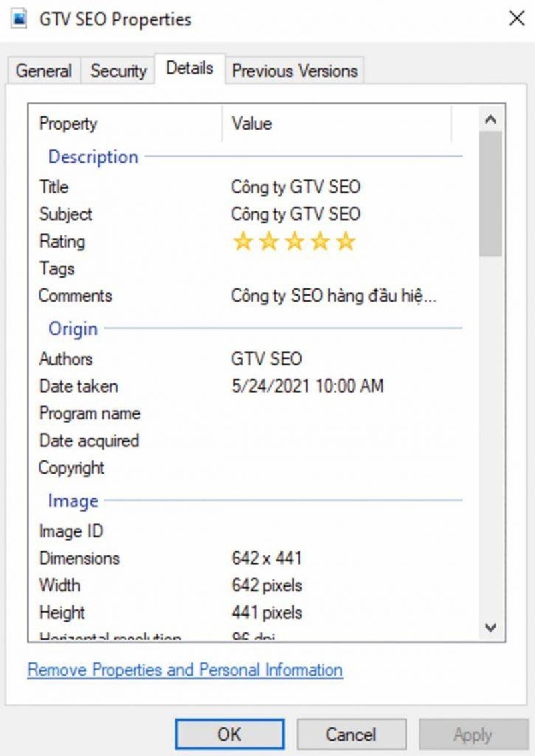Select the Date taken property label
The height and width of the screenshot is (756, 535).
pyautogui.click(x=78, y=386)
